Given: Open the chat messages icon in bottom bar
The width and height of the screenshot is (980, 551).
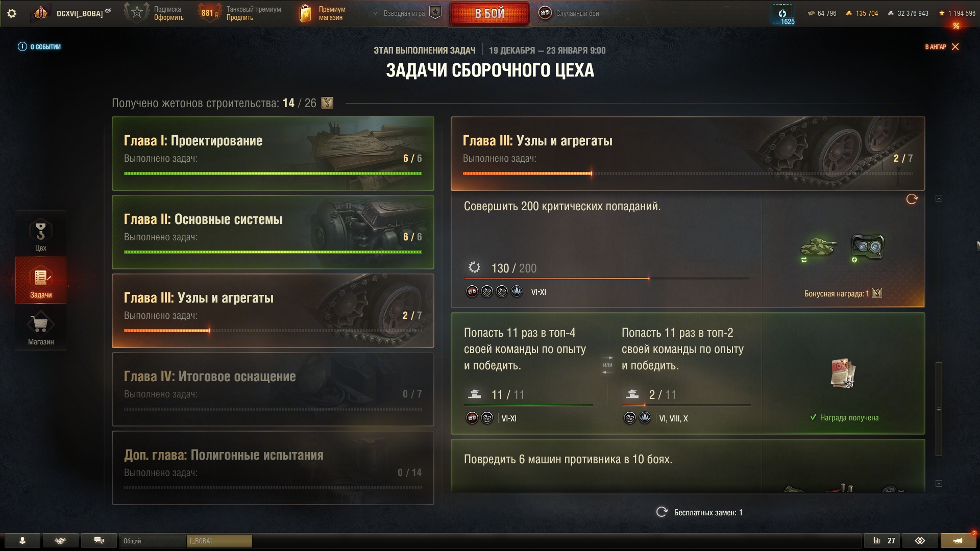Looking at the screenshot, I should (99, 541).
